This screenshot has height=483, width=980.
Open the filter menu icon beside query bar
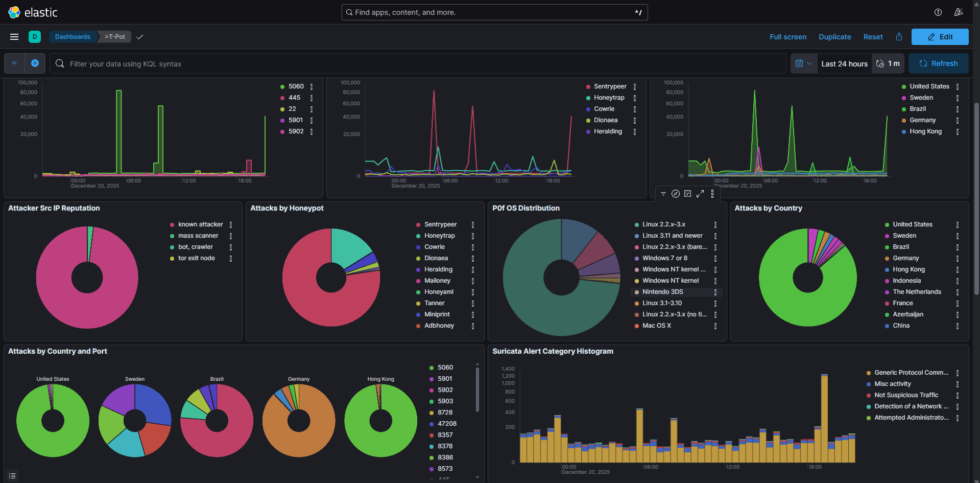click(x=14, y=63)
